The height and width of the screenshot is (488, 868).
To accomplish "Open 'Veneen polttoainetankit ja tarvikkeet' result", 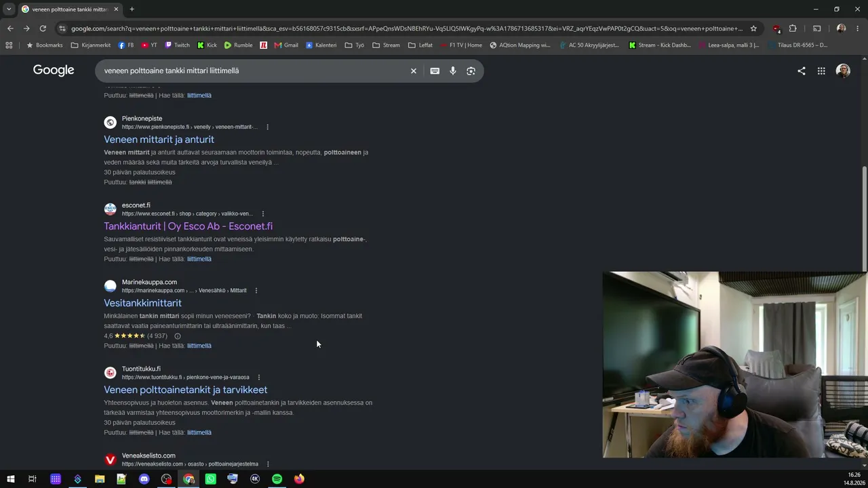I will tap(185, 390).
